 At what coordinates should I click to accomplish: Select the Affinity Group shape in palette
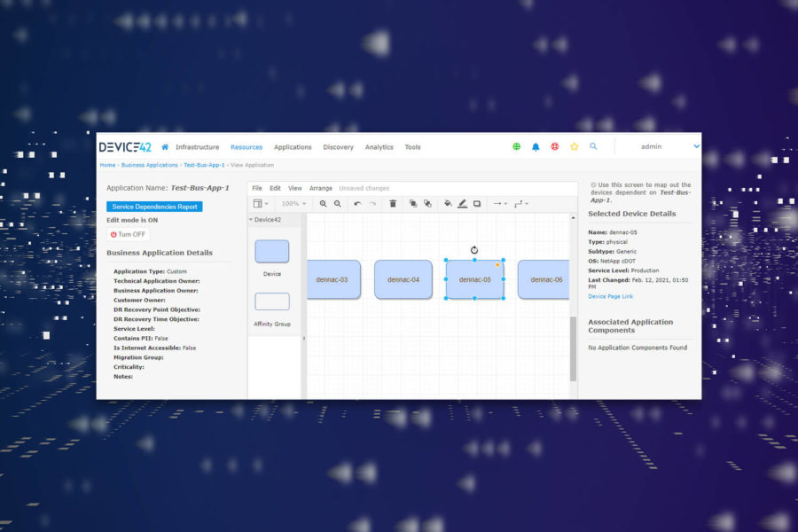click(272, 301)
